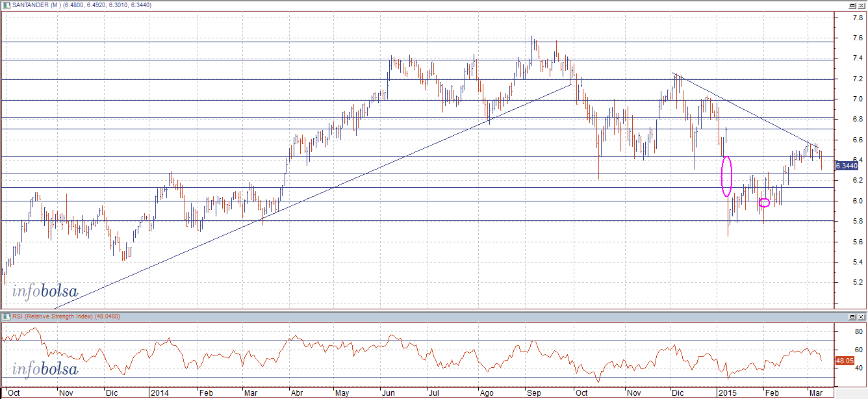Click the May month label

point(342,393)
